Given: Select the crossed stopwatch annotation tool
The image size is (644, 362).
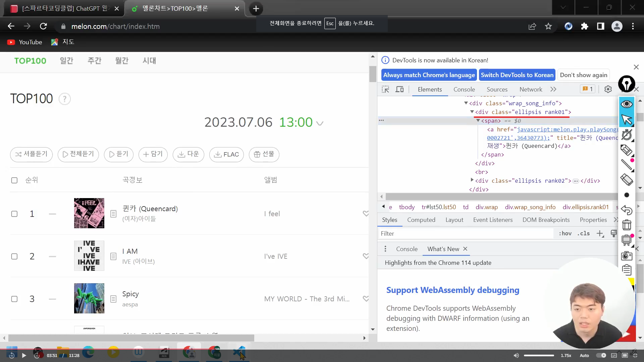Looking at the screenshot, I should (627, 135).
